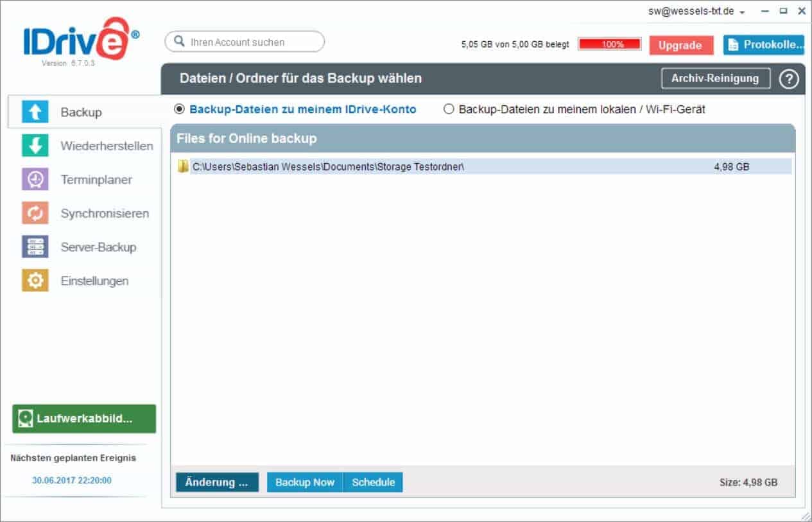
Task: Minimize the IDrive window
Action: 764,12
